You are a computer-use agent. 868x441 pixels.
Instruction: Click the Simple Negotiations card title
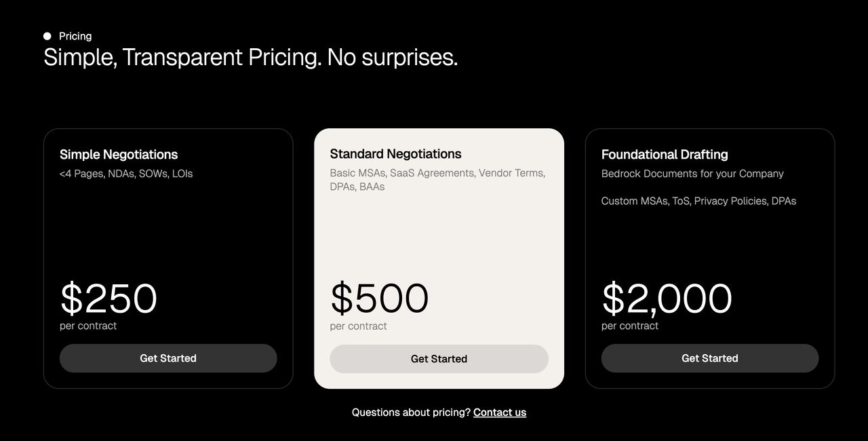tap(119, 155)
